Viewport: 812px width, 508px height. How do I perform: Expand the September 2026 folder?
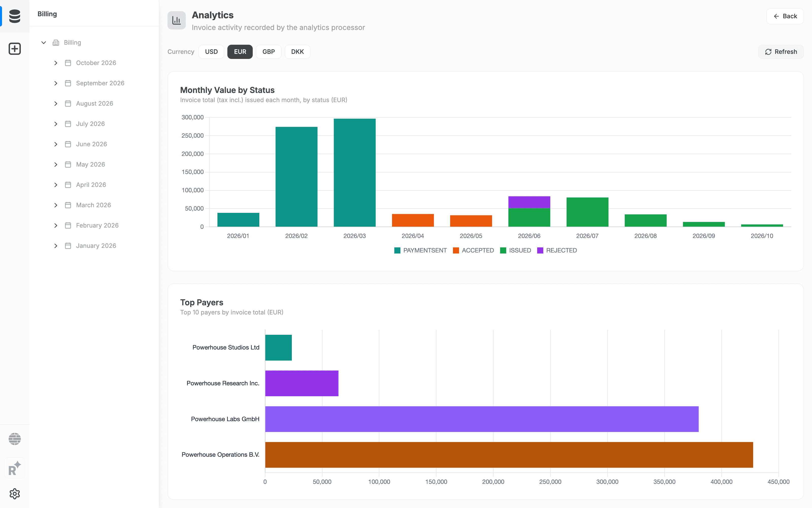[x=56, y=83]
